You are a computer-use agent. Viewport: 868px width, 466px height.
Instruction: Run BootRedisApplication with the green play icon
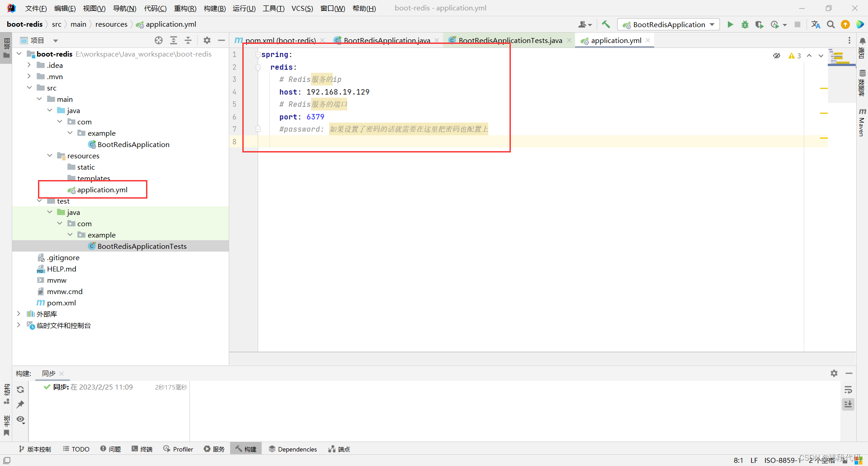point(730,24)
